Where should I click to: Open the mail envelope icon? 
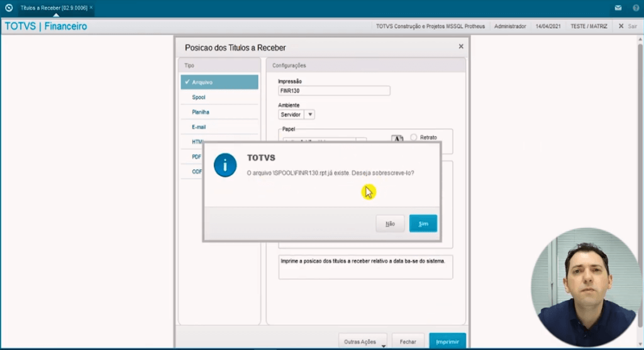[x=618, y=8]
